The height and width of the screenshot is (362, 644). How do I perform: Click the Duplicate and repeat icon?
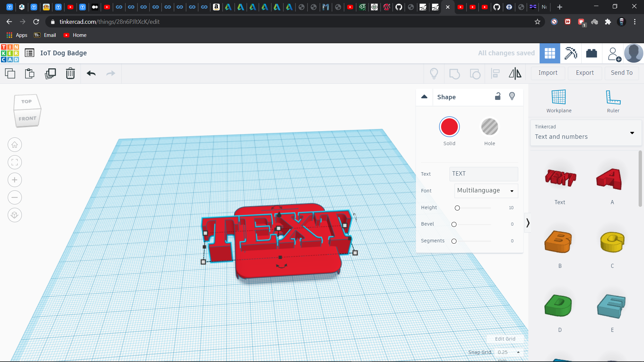click(50, 73)
